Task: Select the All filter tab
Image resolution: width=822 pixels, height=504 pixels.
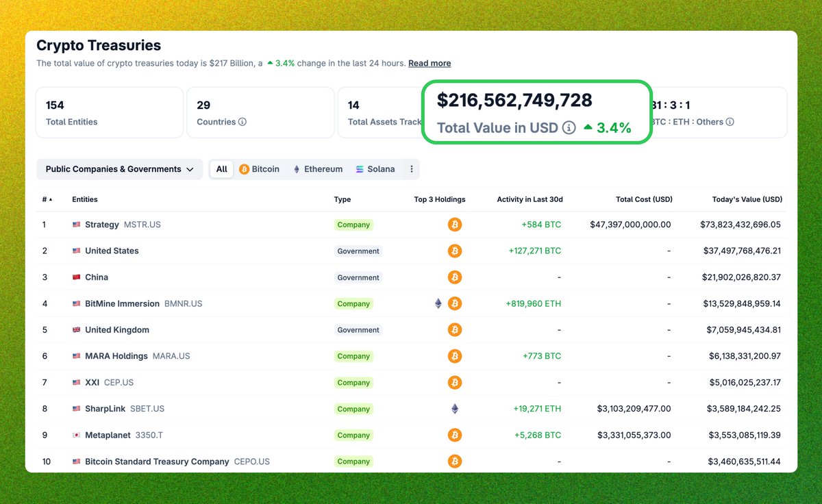Action: click(222, 169)
